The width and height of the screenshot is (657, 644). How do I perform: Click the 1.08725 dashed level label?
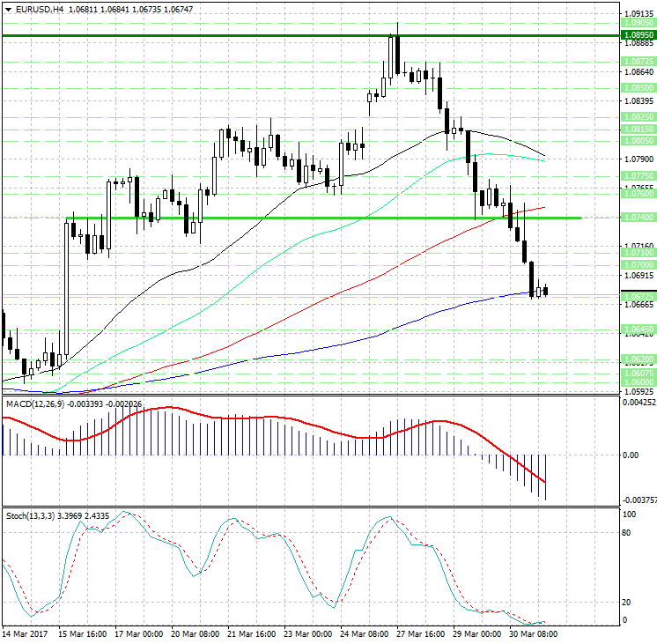pos(639,62)
